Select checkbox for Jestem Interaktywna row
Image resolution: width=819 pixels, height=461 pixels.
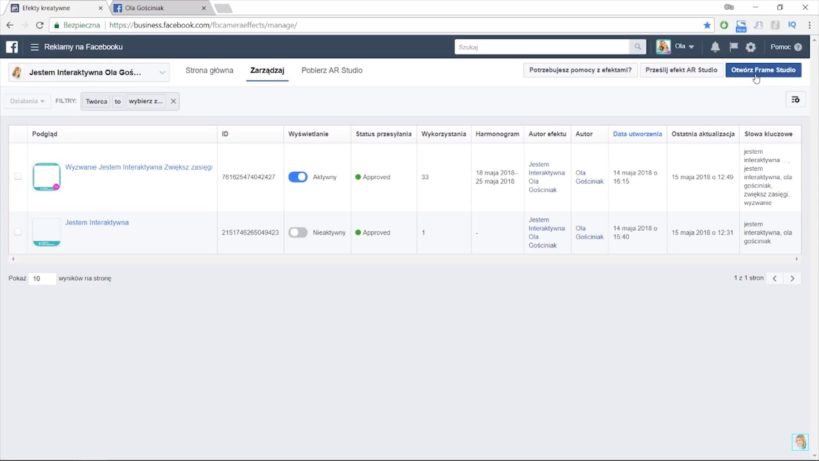tap(18, 232)
